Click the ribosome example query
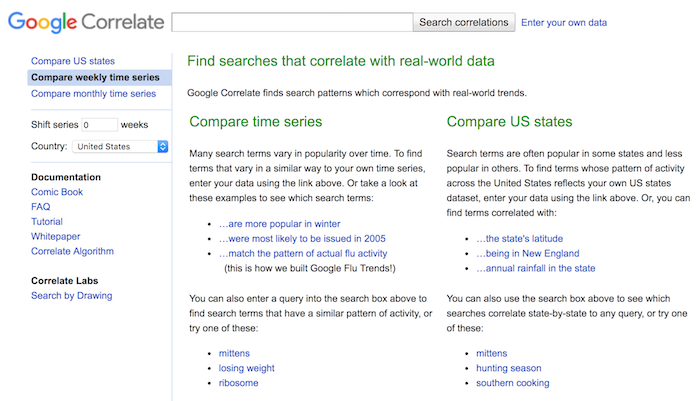This screenshot has height=401, width=700. (238, 383)
